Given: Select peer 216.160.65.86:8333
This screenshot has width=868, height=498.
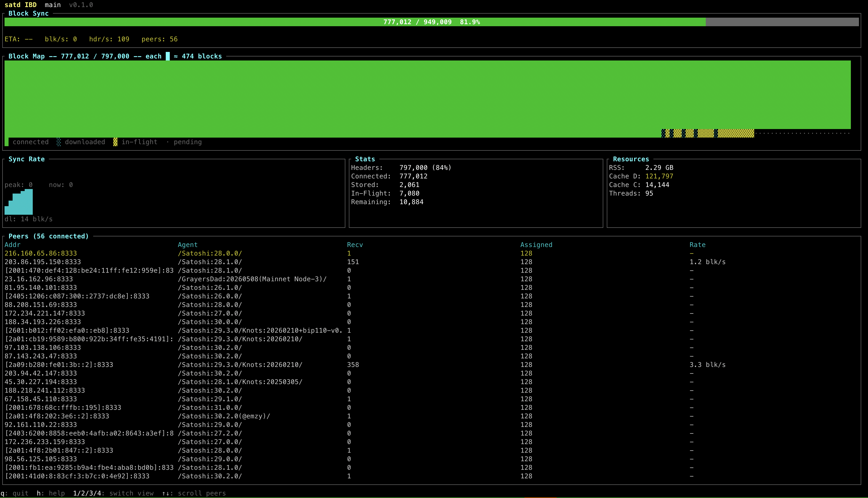Looking at the screenshot, I should 432,254.
